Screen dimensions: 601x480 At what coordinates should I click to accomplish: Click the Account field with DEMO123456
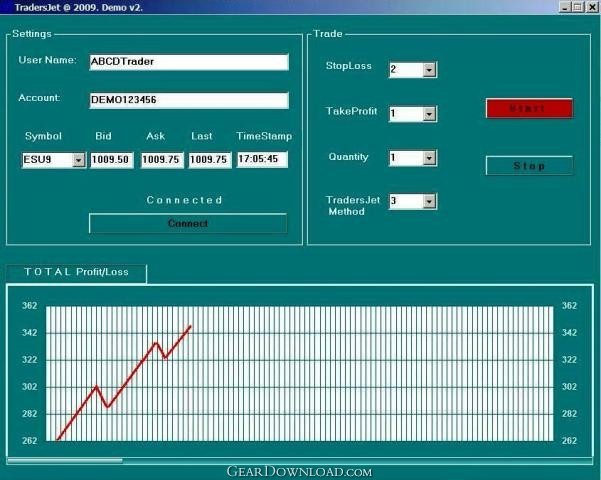tap(189, 100)
